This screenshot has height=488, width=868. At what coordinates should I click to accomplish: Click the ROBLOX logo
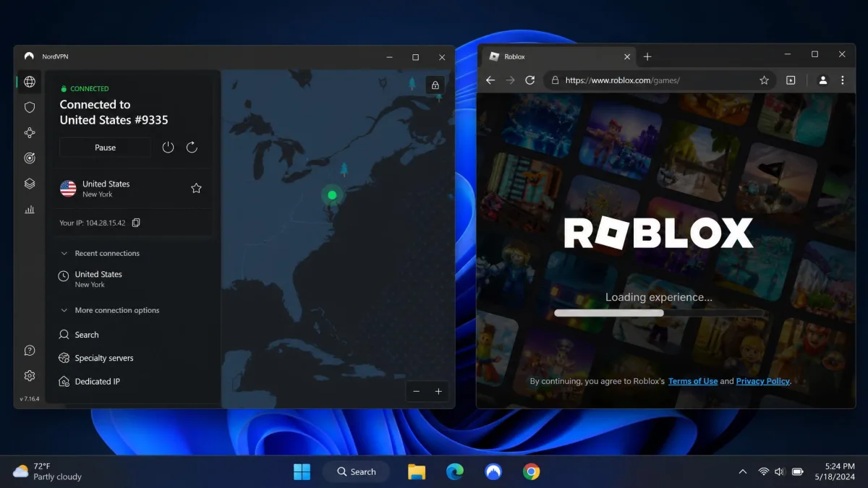pos(658,234)
